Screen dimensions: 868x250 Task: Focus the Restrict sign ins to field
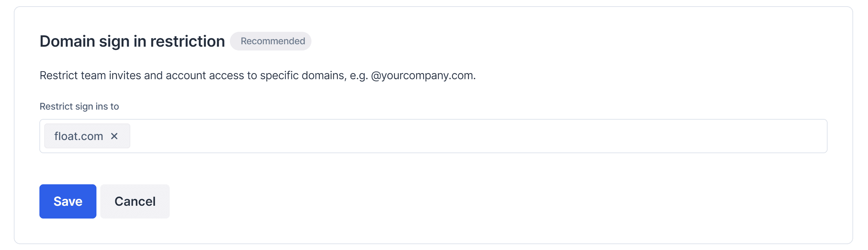tap(449, 136)
